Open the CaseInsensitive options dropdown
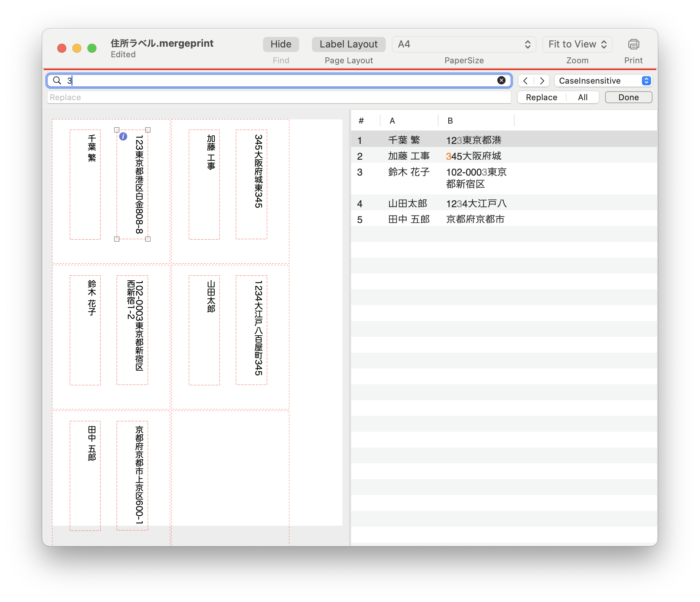The image size is (700, 602). click(x=603, y=81)
